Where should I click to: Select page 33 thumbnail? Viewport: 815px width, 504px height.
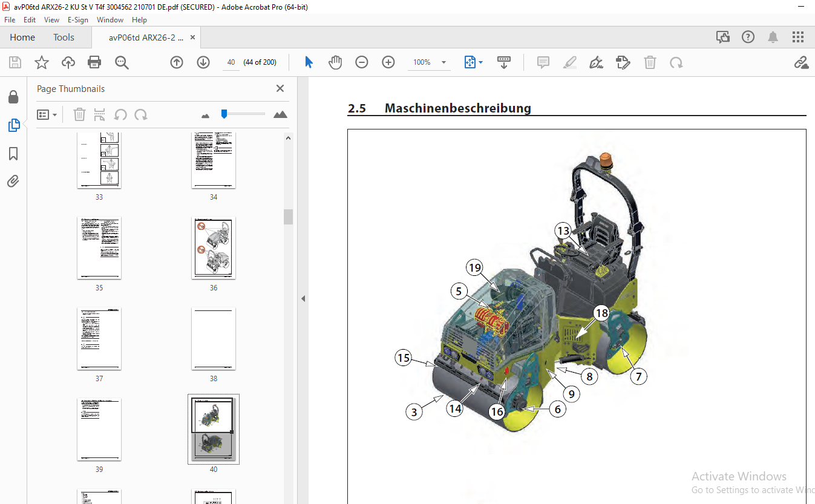(99, 160)
